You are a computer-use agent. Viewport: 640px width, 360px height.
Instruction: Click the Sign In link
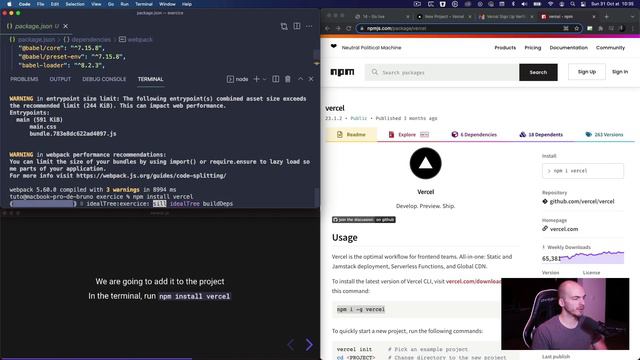620,72
